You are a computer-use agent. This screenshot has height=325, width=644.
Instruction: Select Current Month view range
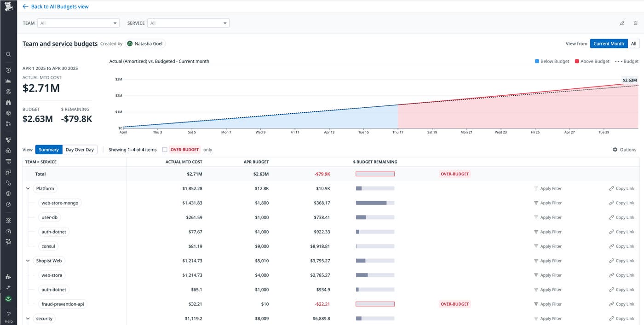[609, 44]
